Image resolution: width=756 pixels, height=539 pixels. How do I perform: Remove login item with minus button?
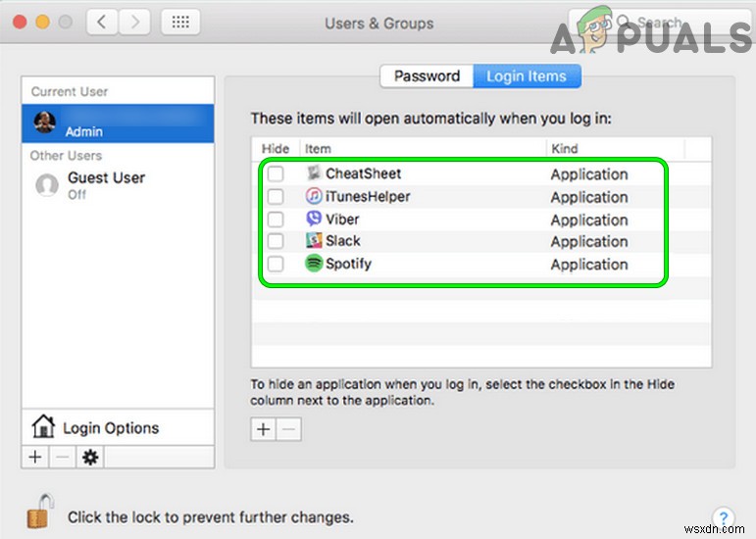(289, 429)
